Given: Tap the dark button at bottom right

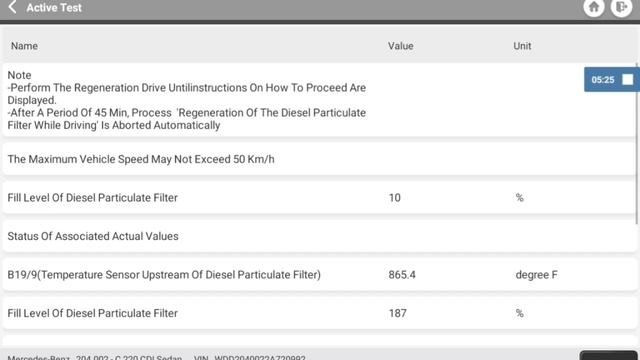Looking at the screenshot, I should pos(608,355).
